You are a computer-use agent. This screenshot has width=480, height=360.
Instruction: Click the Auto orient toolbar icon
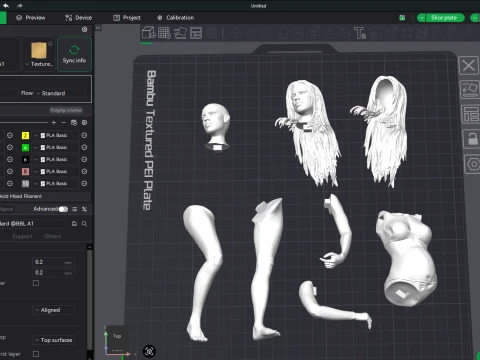[x=180, y=33]
